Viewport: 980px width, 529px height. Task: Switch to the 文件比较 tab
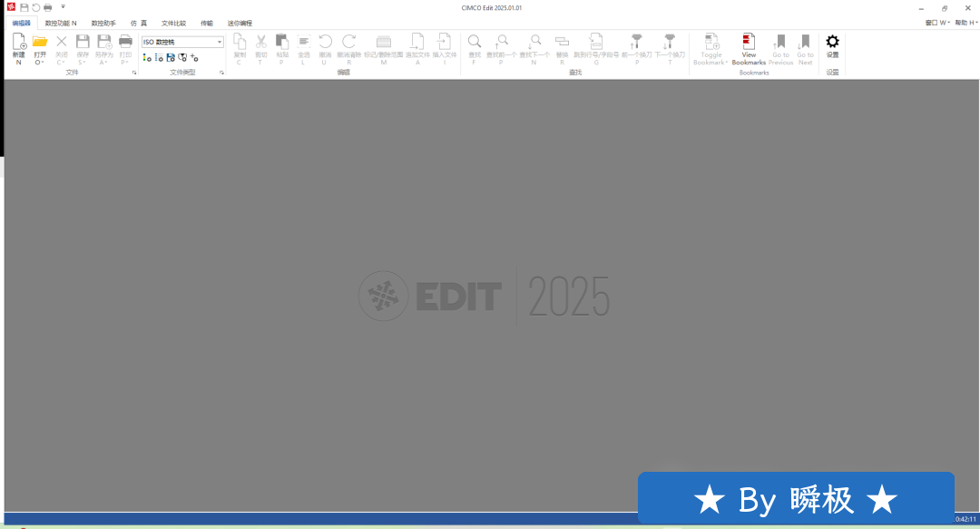tap(173, 23)
